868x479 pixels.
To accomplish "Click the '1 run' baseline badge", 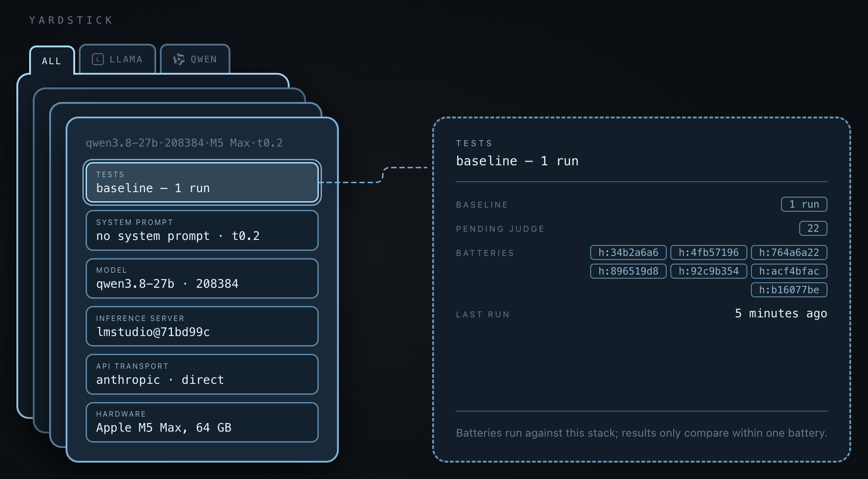I will coord(804,204).
